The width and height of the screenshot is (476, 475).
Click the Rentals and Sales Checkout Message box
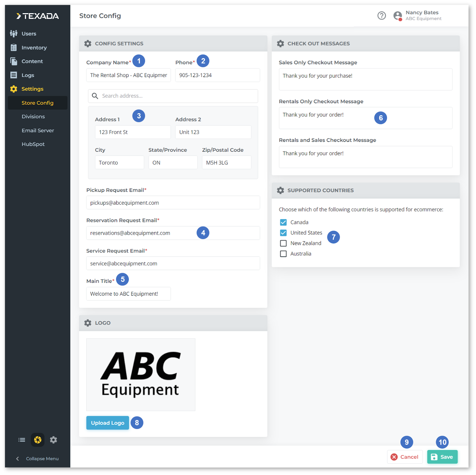[x=366, y=157]
